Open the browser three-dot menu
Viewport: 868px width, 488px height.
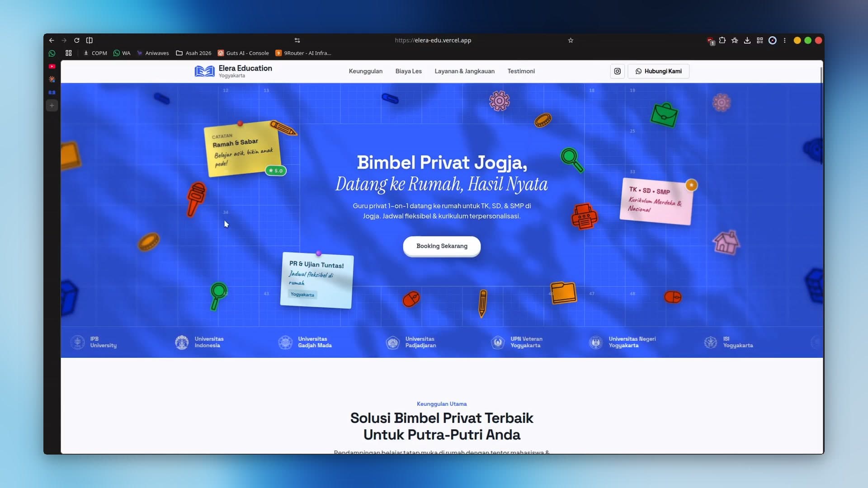(x=785, y=40)
